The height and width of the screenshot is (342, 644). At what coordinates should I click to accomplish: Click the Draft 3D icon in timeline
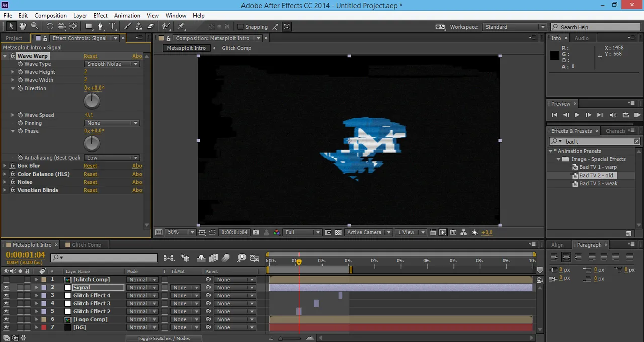pyautogui.click(x=185, y=258)
